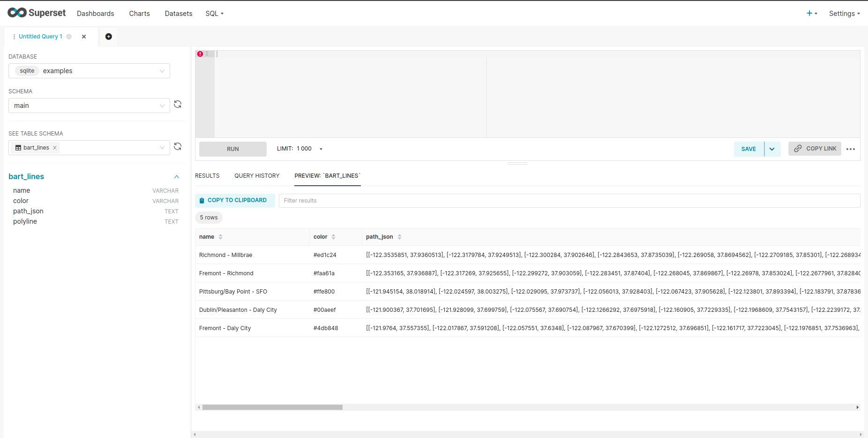868x438 pixels.
Task: Toggle sorting on the color column
Action: [333, 237]
